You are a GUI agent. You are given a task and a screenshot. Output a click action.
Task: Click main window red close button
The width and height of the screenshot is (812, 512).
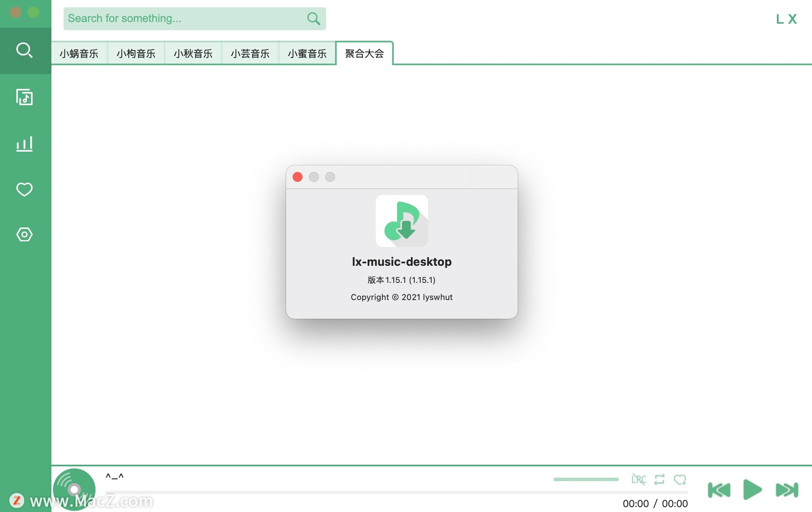[16, 13]
